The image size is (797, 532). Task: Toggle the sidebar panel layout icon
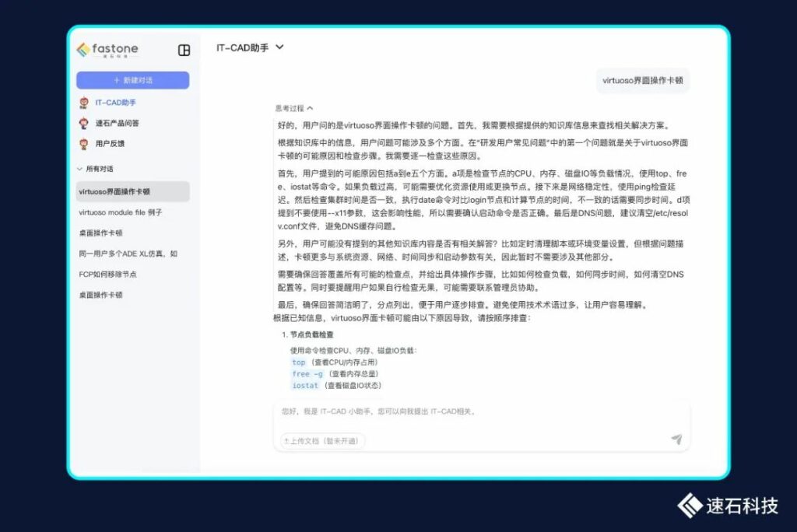pyautogui.click(x=184, y=50)
